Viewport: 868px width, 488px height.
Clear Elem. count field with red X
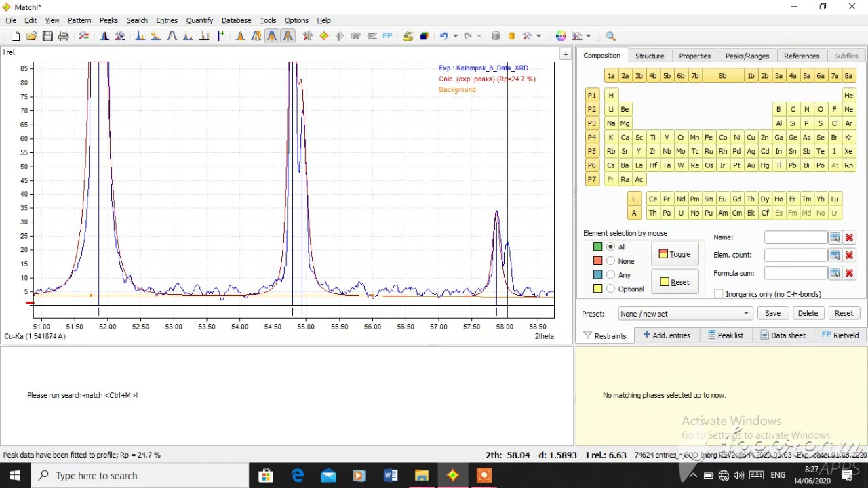(x=849, y=255)
